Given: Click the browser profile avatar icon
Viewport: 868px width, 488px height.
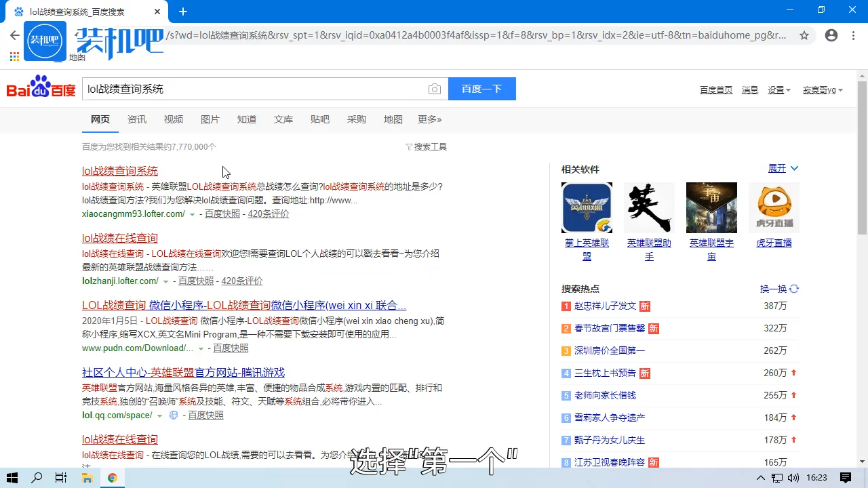Looking at the screenshot, I should click(x=831, y=35).
